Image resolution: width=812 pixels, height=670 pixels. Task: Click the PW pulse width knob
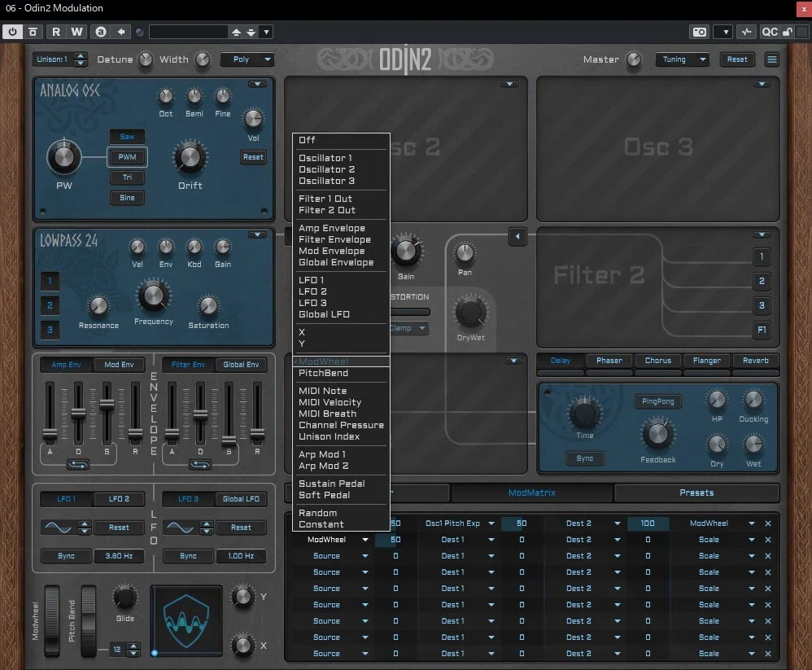coord(63,157)
